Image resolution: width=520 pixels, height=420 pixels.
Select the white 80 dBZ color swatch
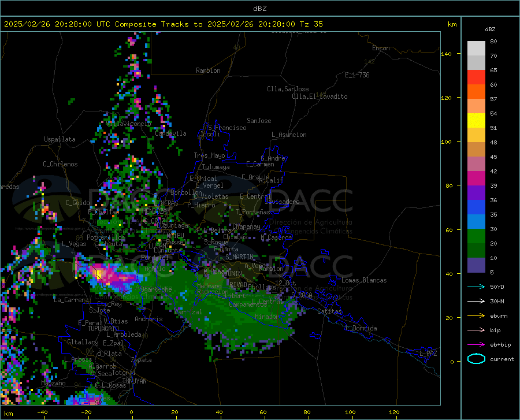(476, 48)
